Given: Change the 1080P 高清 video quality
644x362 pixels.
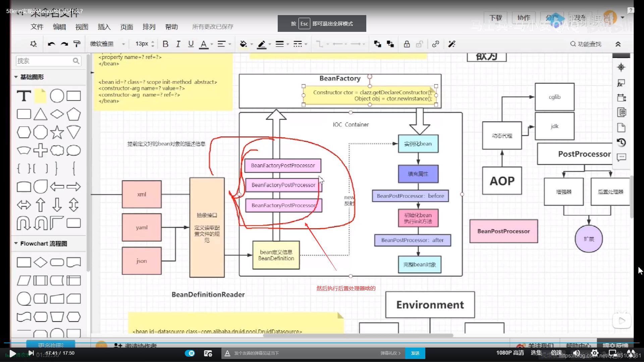Looking at the screenshot, I should [510, 353].
